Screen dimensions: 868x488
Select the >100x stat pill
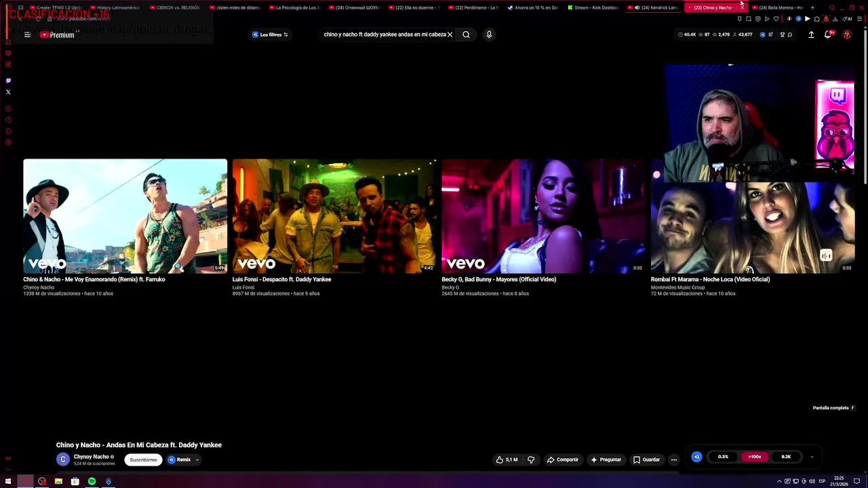coord(755,457)
